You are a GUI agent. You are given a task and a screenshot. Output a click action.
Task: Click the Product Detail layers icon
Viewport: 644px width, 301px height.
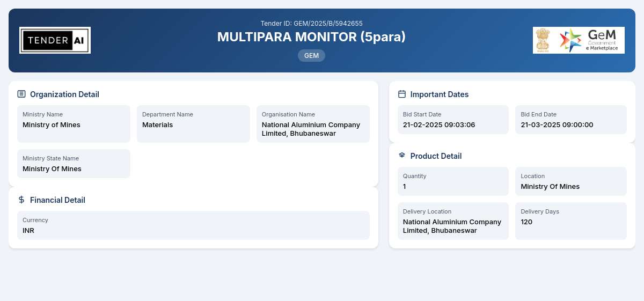402,155
